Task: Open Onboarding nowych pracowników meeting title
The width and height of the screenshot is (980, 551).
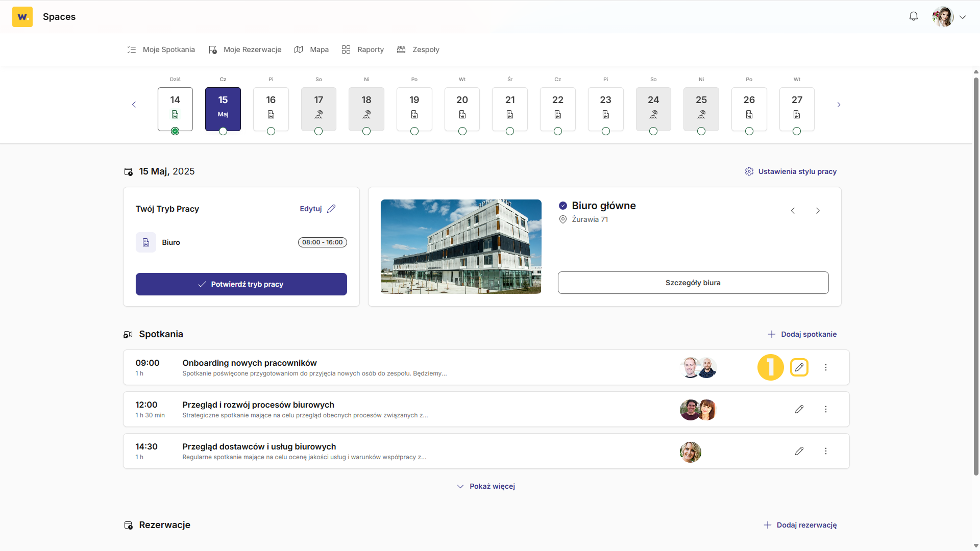Action: point(250,363)
